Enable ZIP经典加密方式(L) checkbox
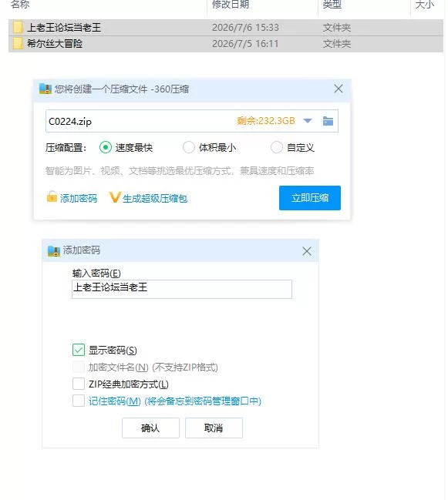The height and width of the screenshot is (500, 448). tap(79, 384)
